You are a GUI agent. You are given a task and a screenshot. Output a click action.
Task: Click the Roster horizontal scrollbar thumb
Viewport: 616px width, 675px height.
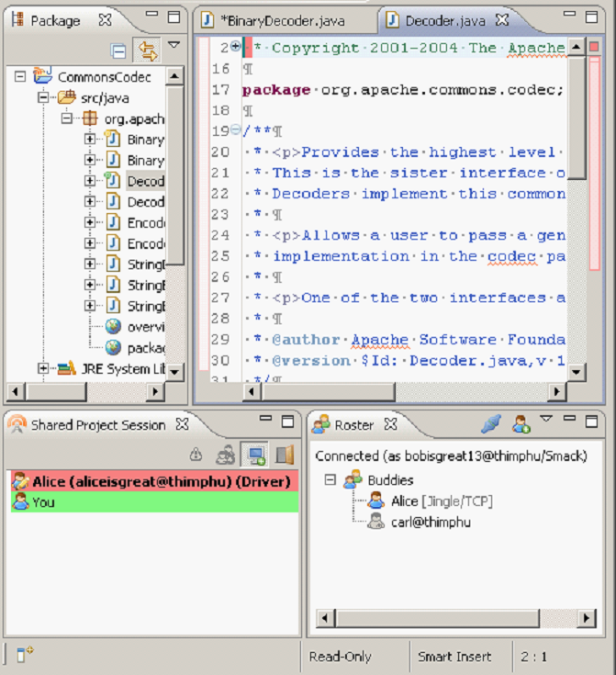[437, 618]
